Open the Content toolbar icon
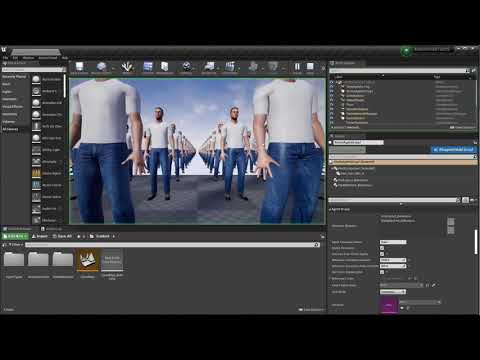Viewport: 480px width, 360px height. coord(148,67)
